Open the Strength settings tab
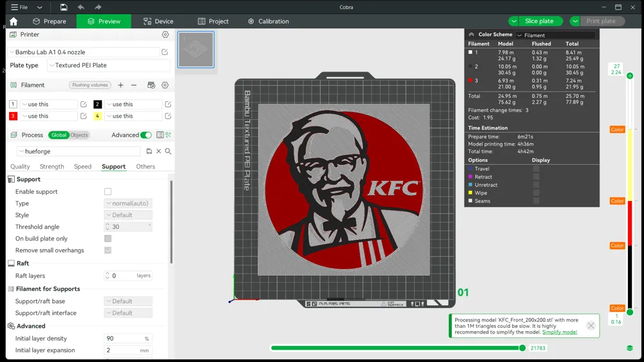This screenshot has height=362, width=644. 52,166
